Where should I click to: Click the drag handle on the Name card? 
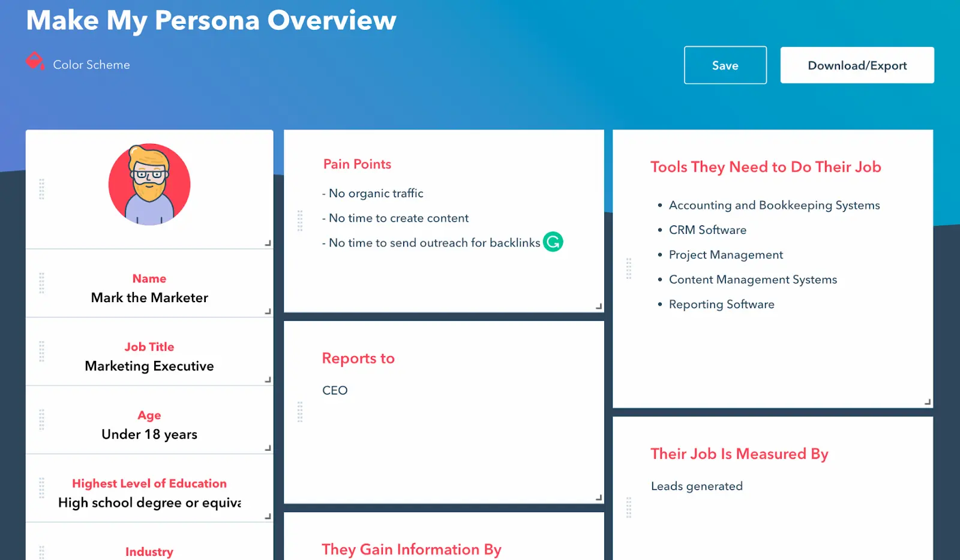coord(41,283)
